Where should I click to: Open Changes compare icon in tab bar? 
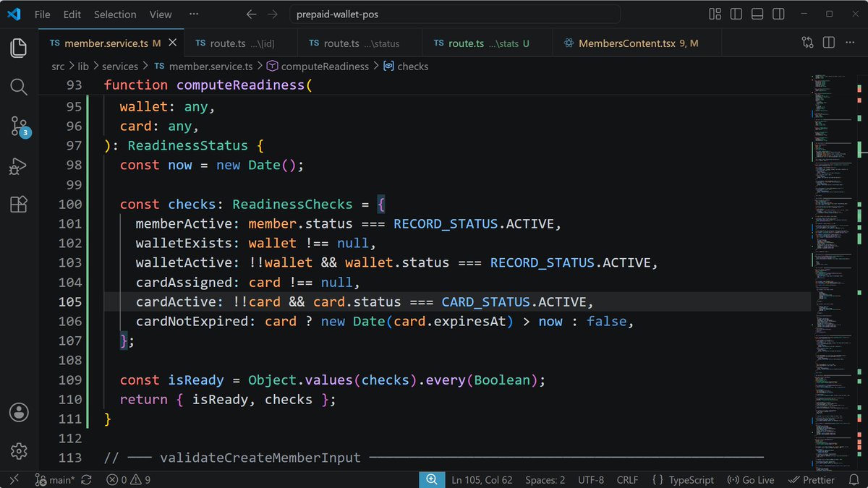807,43
